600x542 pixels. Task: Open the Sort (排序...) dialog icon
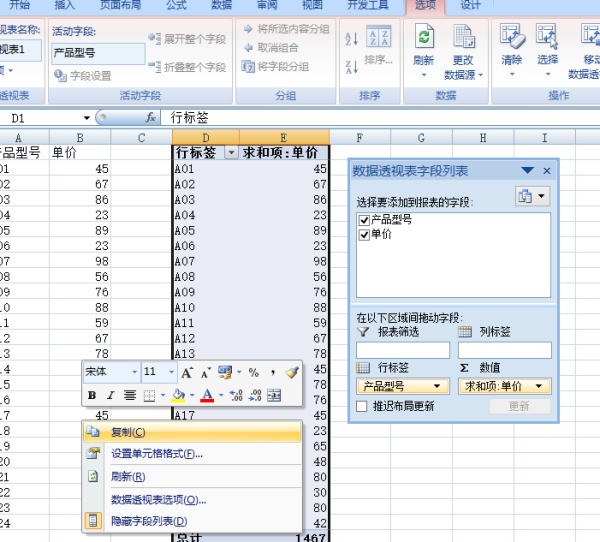tap(378, 36)
